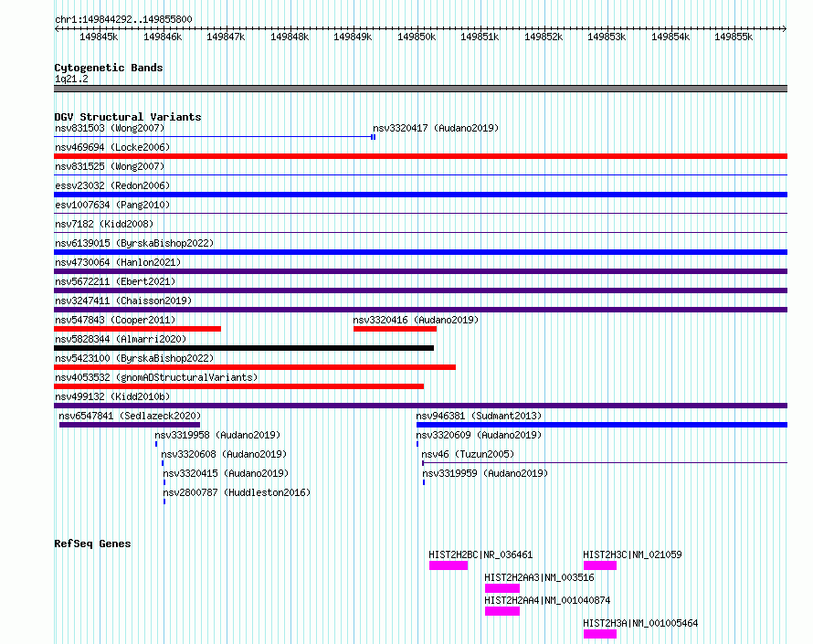Open variant nsv3320608 (Audano2019)

tap(224, 454)
